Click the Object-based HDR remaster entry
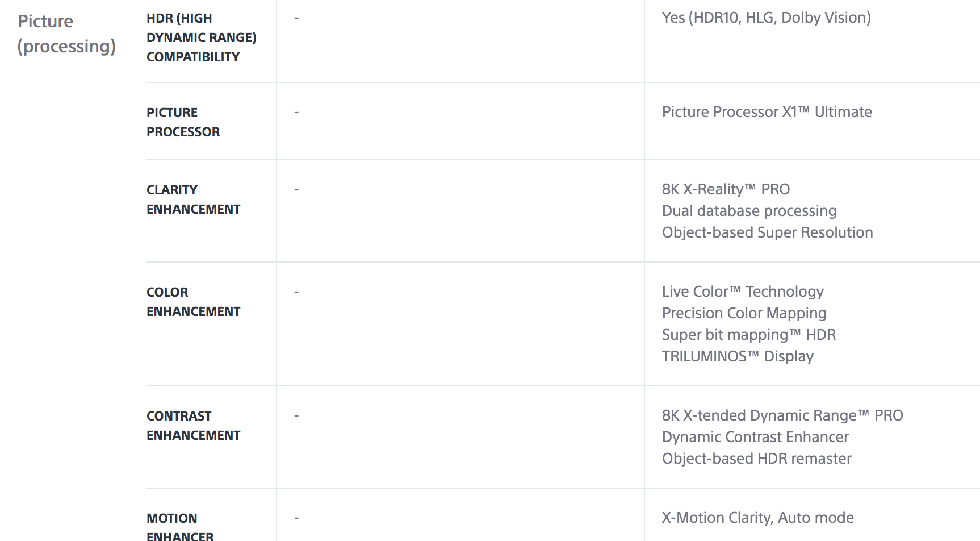 click(756, 459)
